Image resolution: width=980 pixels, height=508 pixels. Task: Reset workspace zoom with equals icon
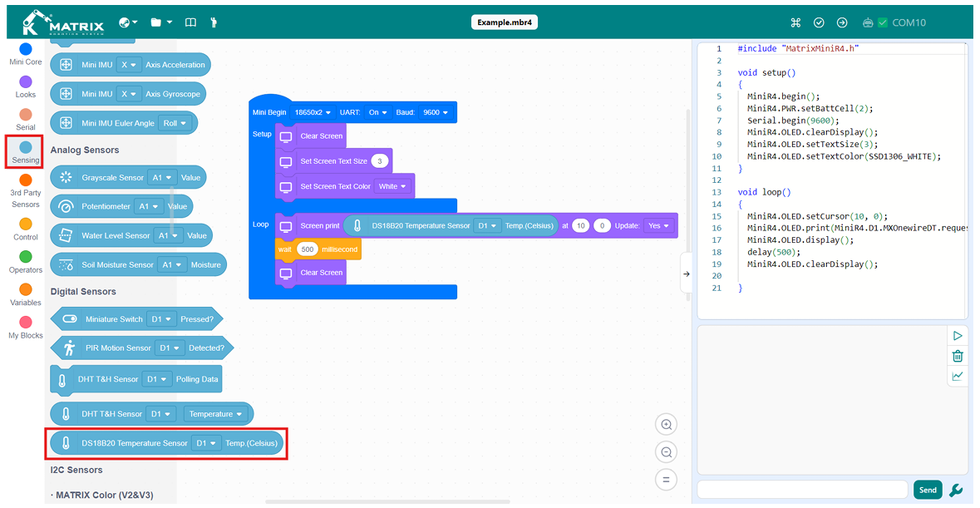point(667,480)
